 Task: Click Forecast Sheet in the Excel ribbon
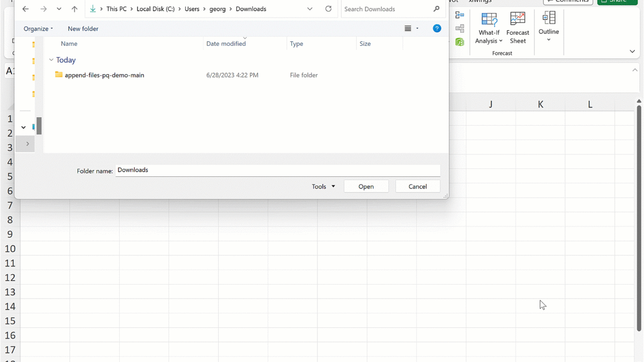click(x=518, y=28)
